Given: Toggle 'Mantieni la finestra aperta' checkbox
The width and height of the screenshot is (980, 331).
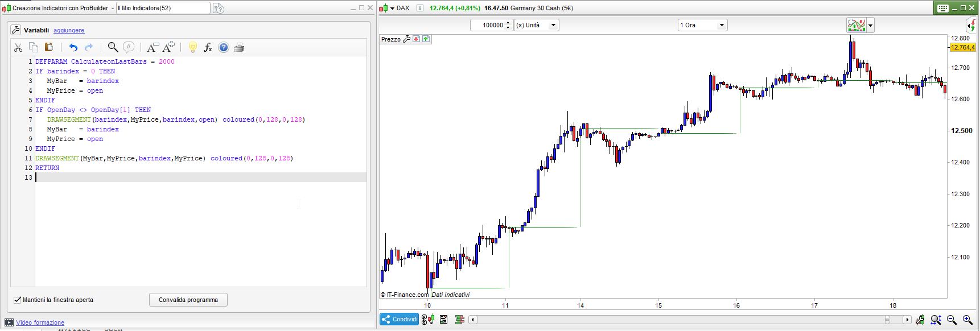Looking at the screenshot, I should pos(17,300).
